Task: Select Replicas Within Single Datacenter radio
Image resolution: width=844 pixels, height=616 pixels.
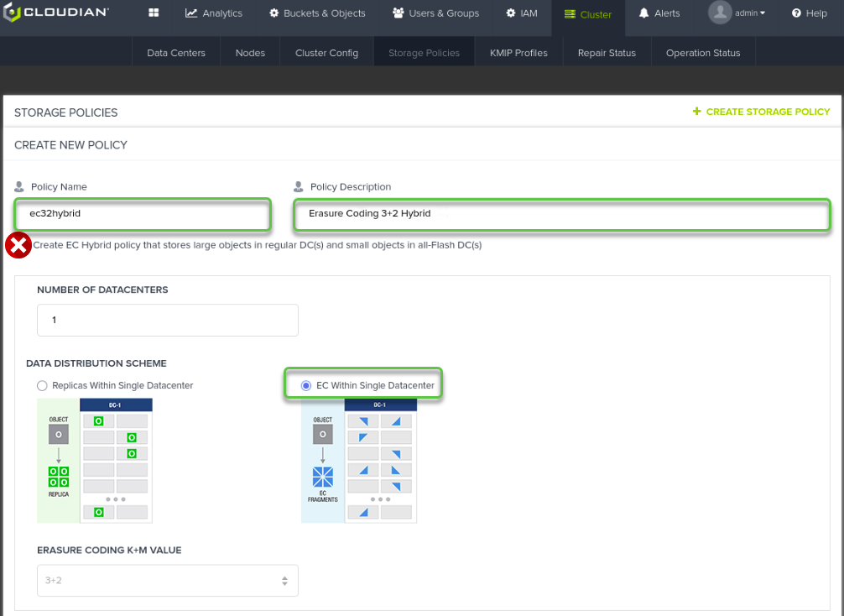Action: pyautogui.click(x=42, y=385)
